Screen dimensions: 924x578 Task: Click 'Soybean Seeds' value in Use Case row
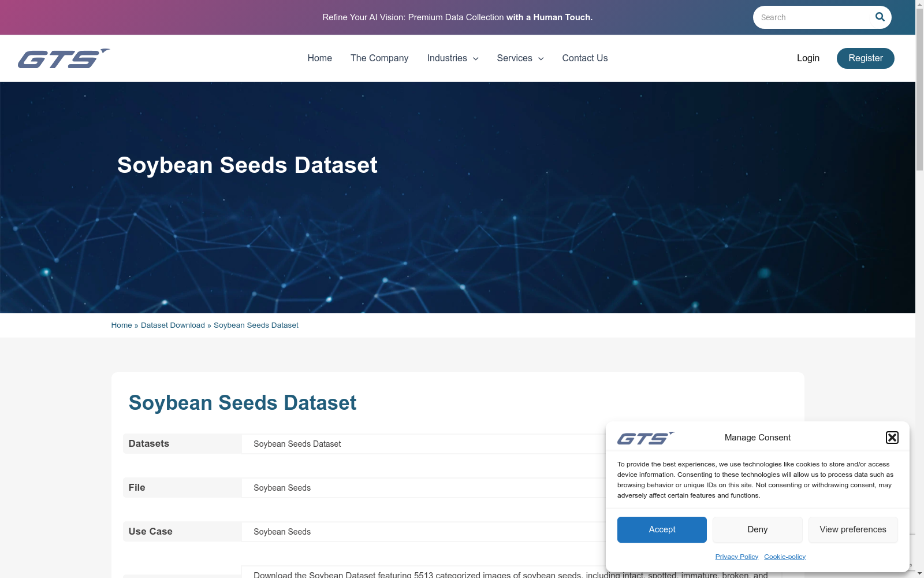(282, 532)
